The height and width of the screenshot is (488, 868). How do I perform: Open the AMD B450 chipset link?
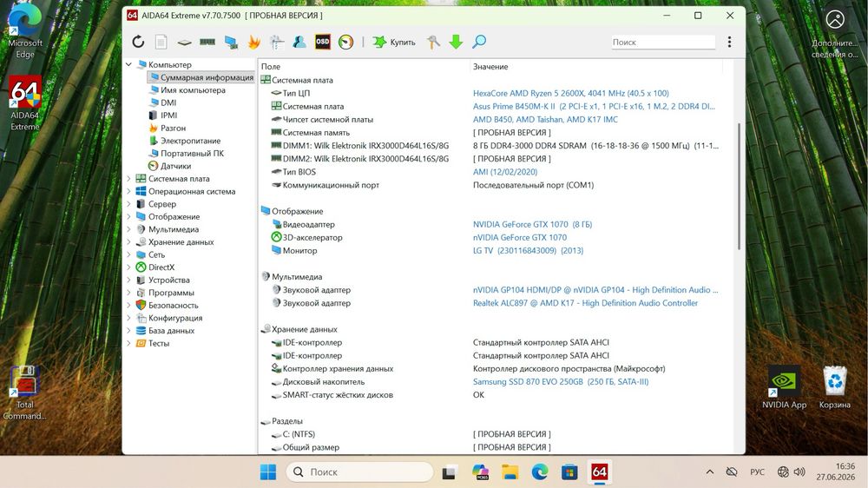click(545, 120)
